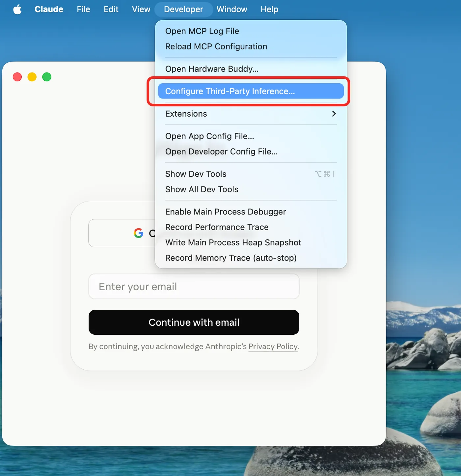Open the View menu
Viewport: 461px width, 476px height.
[x=141, y=9]
